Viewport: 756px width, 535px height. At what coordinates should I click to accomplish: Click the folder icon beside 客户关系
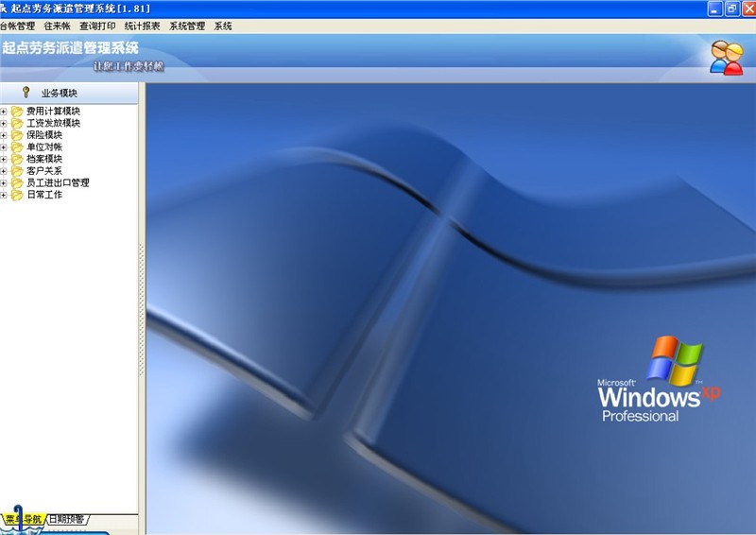[x=17, y=171]
